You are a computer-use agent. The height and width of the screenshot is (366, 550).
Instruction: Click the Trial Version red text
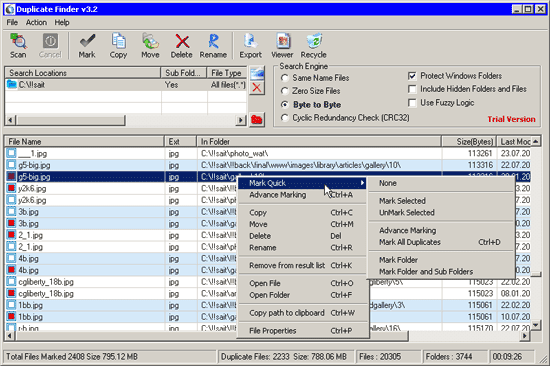[x=511, y=119]
